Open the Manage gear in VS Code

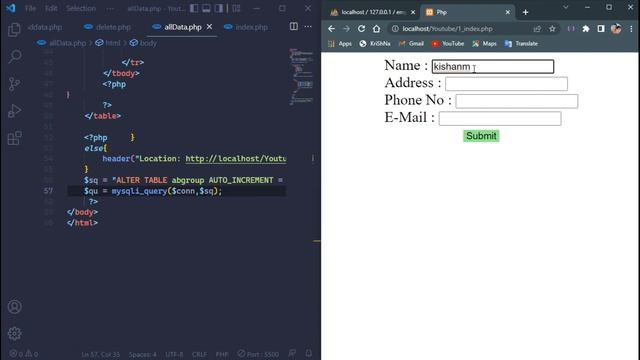click(x=14, y=333)
